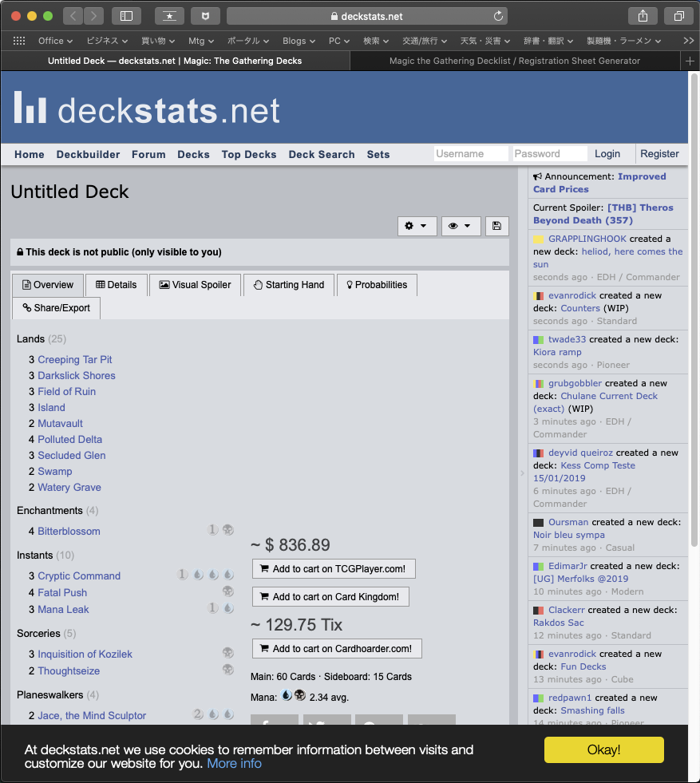
Task: Save the deck with the floppy disk icon
Action: [496, 226]
